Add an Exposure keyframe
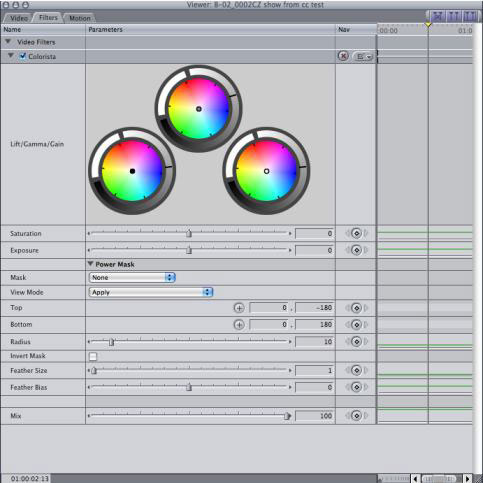483x483 pixels. click(x=356, y=250)
